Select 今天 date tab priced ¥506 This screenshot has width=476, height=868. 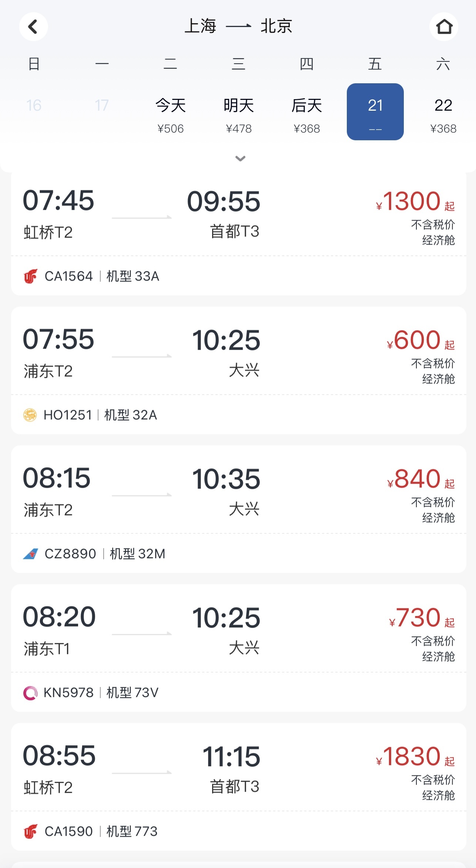coord(170,114)
